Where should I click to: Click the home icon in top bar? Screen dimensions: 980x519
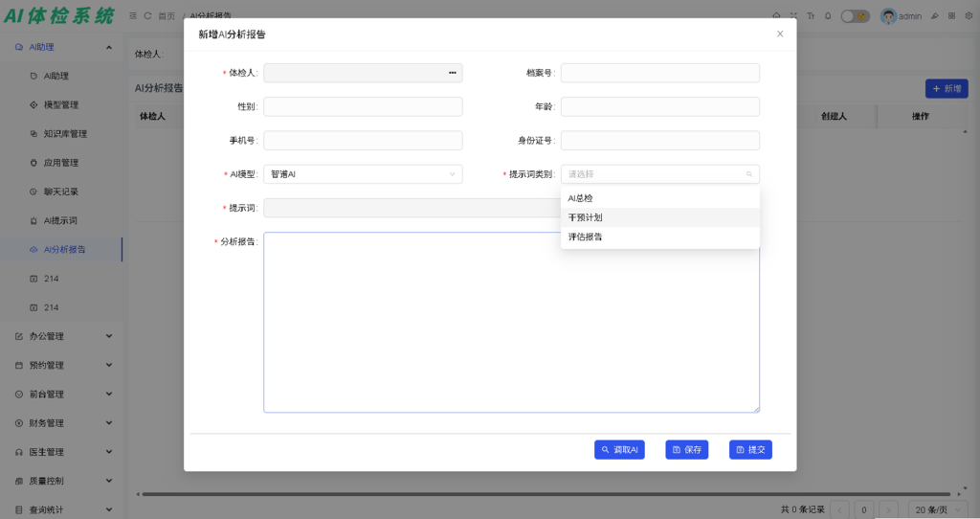click(776, 16)
